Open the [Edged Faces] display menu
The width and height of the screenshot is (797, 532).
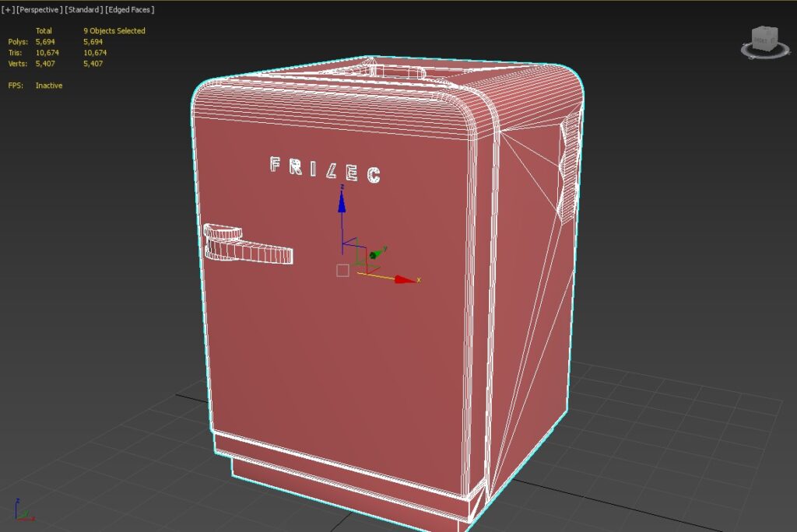(129, 9)
